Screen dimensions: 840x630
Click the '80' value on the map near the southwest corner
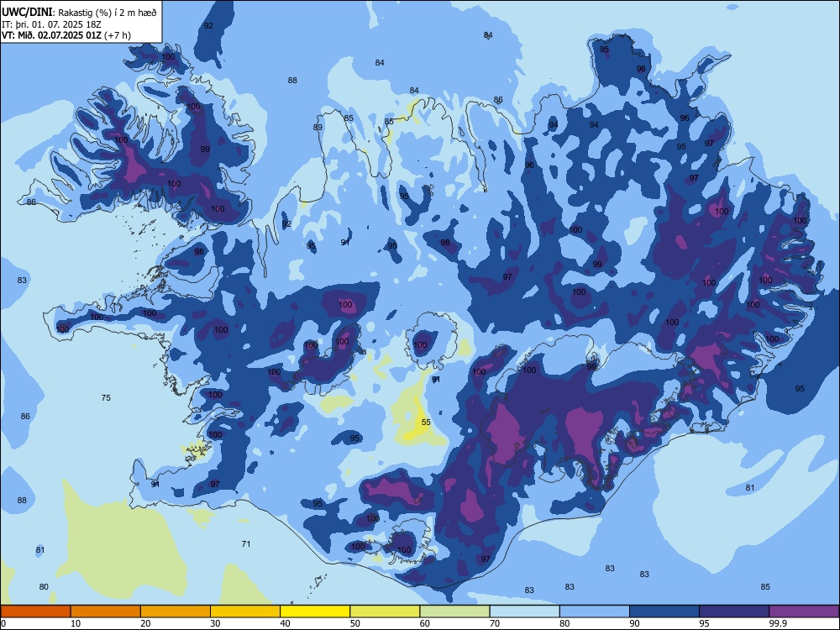(x=44, y=586)
